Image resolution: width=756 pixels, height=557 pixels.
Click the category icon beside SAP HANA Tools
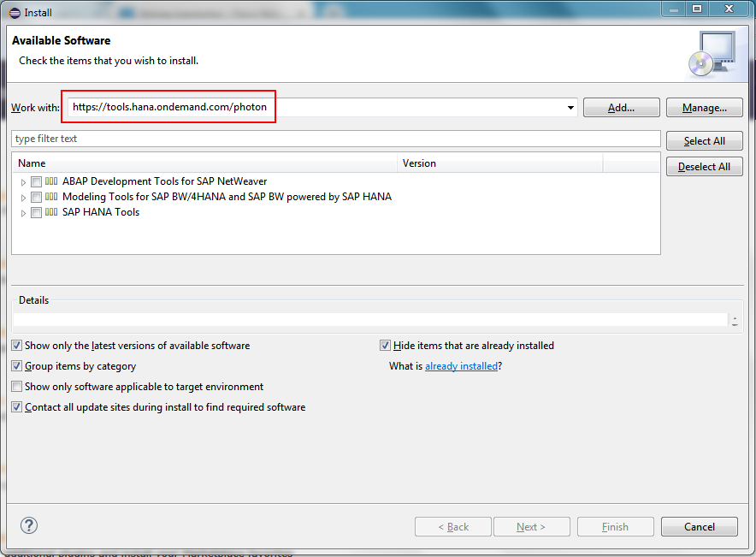(x=51, y=212)
